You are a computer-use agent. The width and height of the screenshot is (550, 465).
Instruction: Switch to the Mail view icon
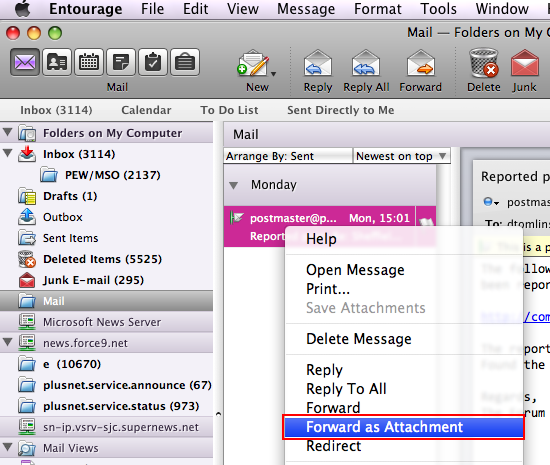[x=25, y=62]
